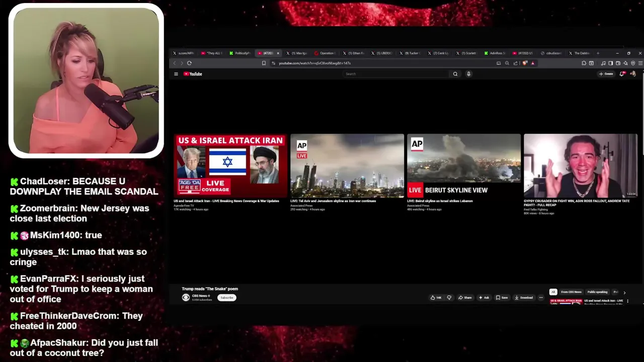The image size is (644, 362).
Task: Open more actions ellipsis under video
Action: (x=541, y=298)
